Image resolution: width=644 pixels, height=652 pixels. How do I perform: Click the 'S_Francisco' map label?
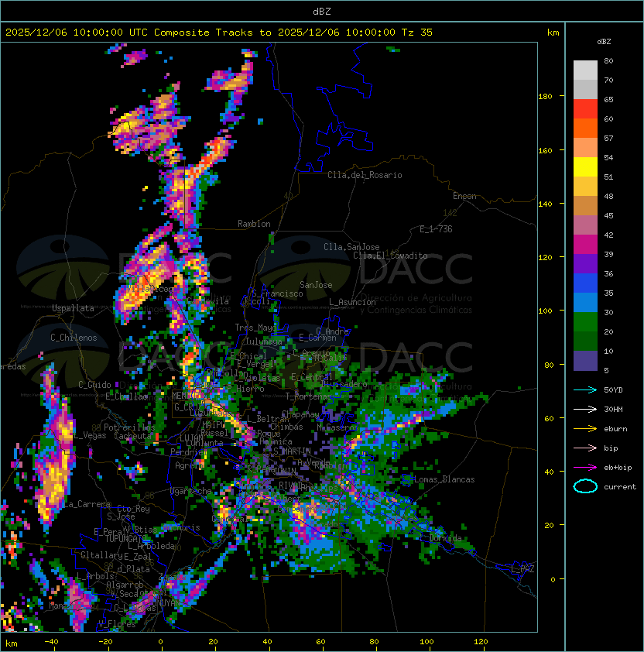277,293
